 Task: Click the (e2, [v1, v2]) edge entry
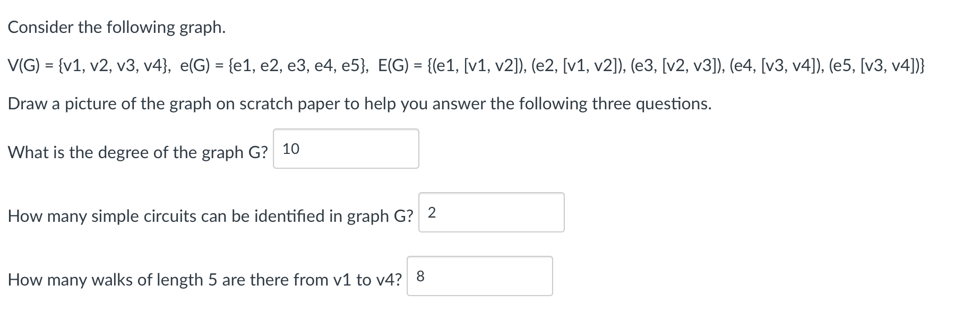[578, 66]
